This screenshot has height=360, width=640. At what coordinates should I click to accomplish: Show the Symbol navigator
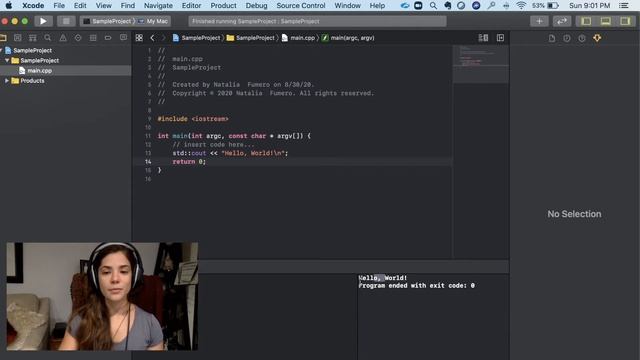33,38
